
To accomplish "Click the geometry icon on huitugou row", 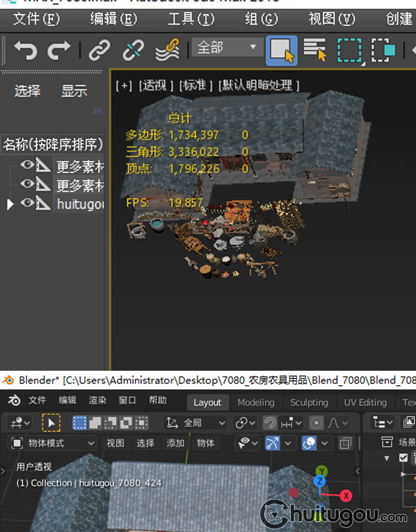I will [x=43, y=203].
